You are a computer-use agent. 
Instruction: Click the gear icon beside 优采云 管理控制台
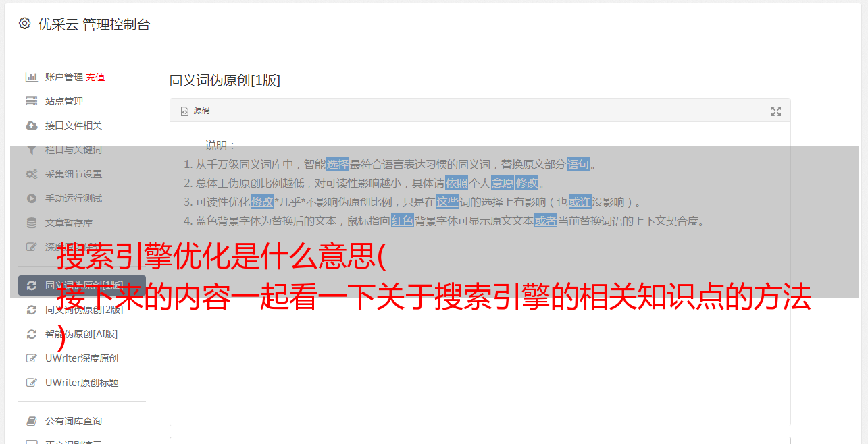(x=25, y=24)
